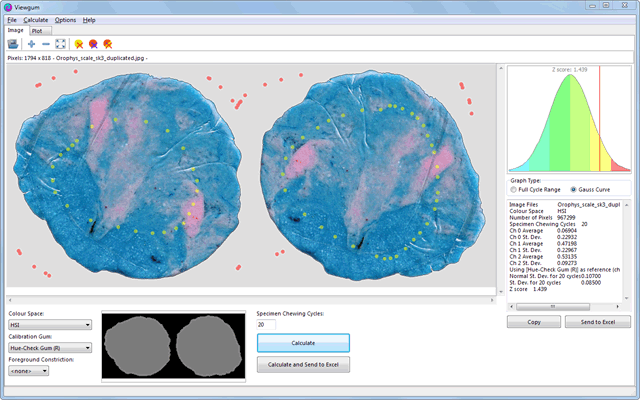The height and width of the screenshot is (400, 640).
Task: Zoom out with the minus icon
Action: click(46, 44)
